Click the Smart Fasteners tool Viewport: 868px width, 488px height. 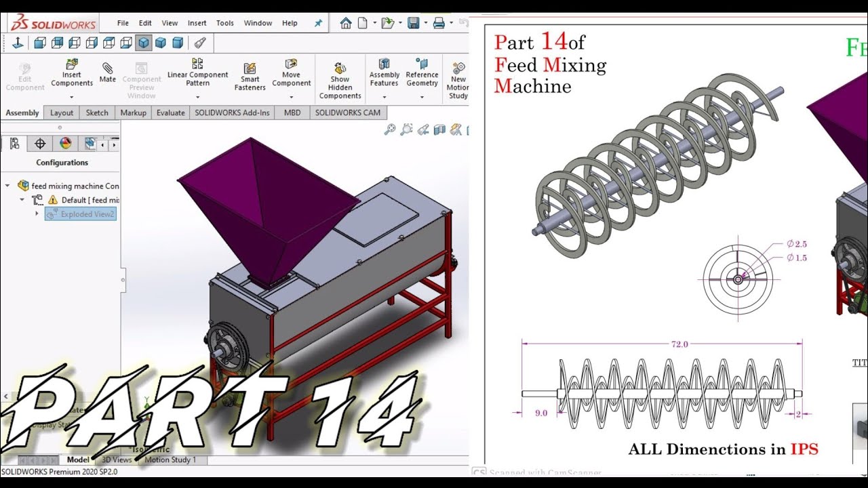(250, 77)
